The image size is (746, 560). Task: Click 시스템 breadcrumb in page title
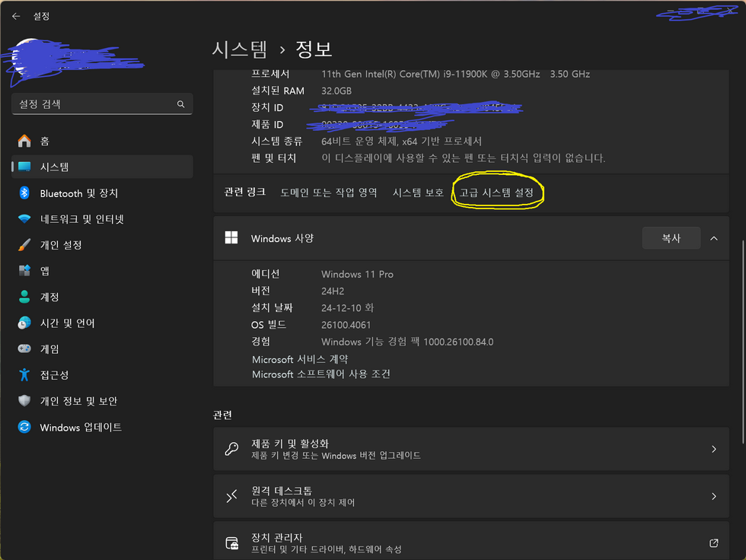(239, 49)
